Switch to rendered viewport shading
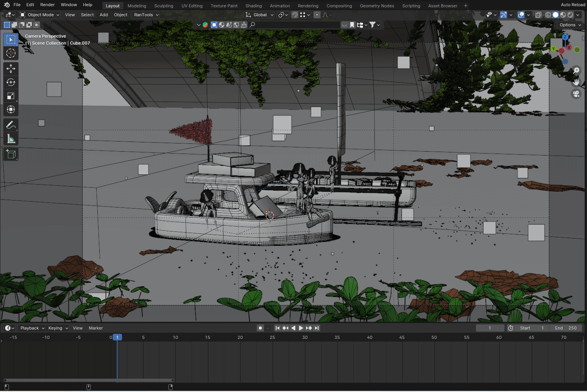This screenshot has width=587, height=392. pyautogui.click(x=570, y=15)
